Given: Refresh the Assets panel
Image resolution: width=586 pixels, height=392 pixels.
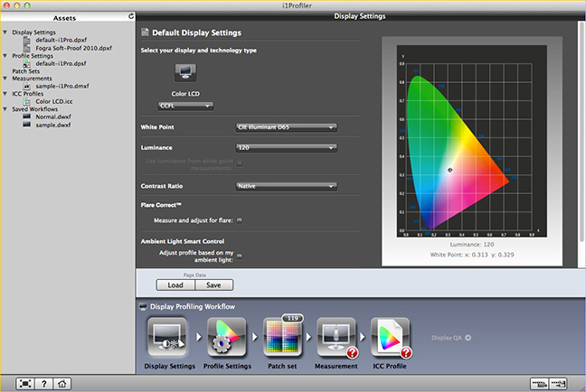Looking at the screenshot, I should (x=131, y=16).
